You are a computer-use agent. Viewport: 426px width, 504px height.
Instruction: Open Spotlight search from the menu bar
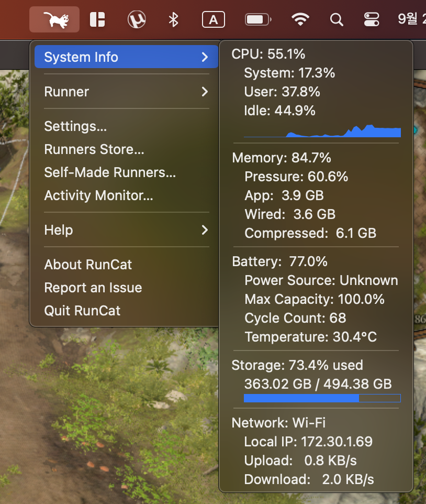[x=336, y=19]
